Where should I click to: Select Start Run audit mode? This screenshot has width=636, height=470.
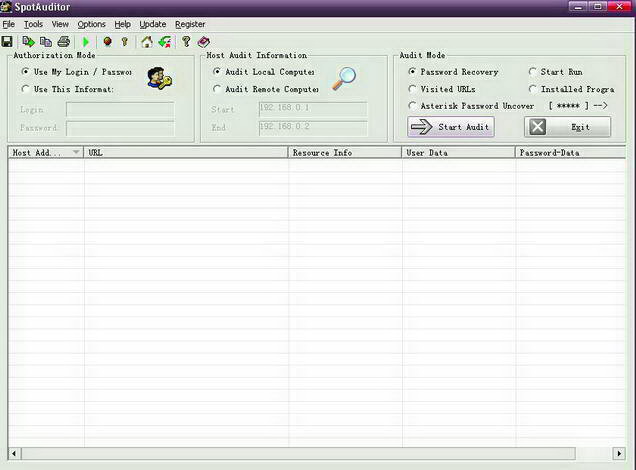click(x=556, y=72)
